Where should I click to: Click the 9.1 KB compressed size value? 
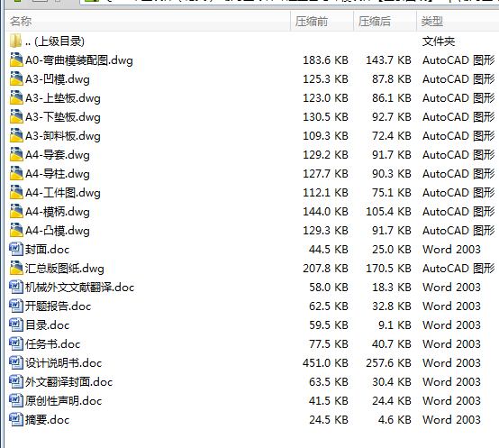pyautogui.click(x=395, y=325)
